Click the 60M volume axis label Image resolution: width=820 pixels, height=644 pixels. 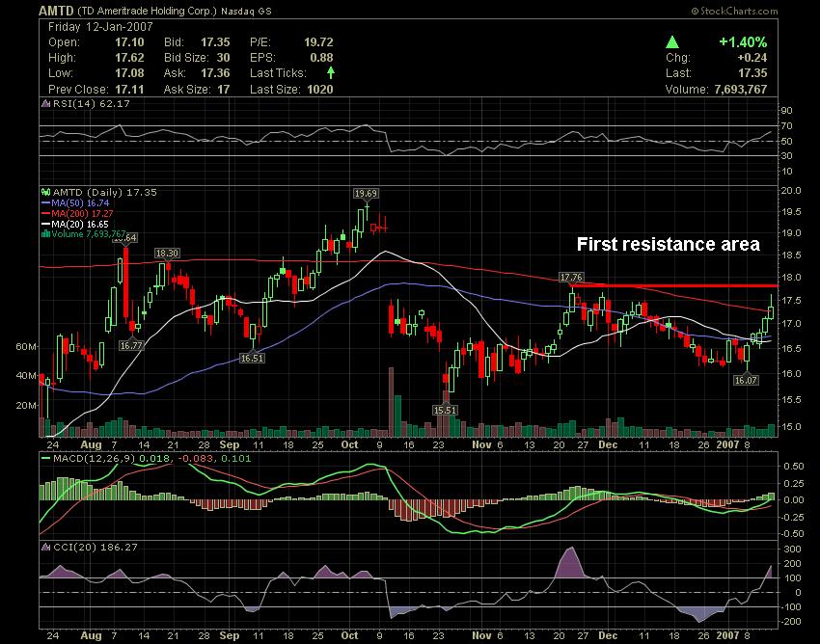tap(26, 346)
